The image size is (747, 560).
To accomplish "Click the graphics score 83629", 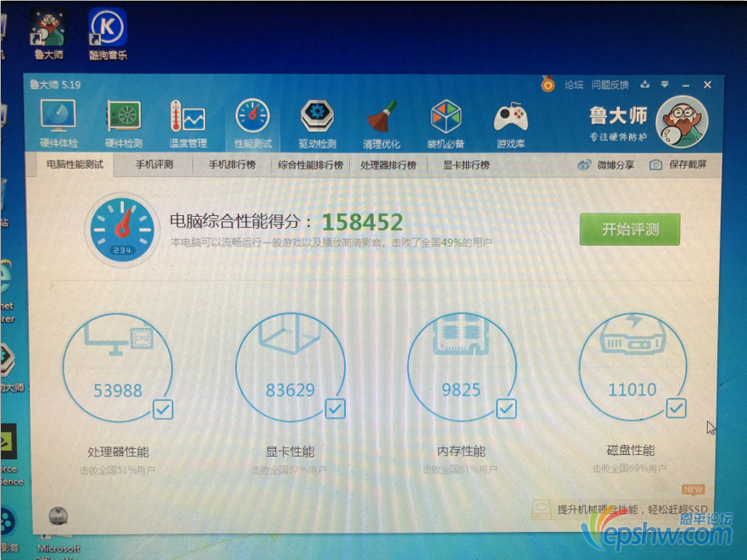I will tap(290, 390).
